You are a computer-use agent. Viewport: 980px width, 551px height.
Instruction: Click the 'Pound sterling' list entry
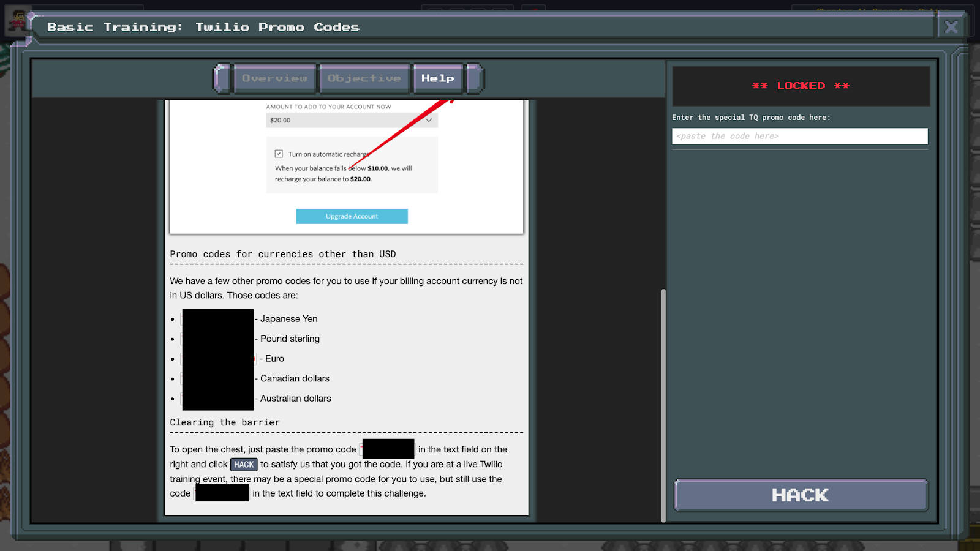pyautogui.click(x=290, y=339)
